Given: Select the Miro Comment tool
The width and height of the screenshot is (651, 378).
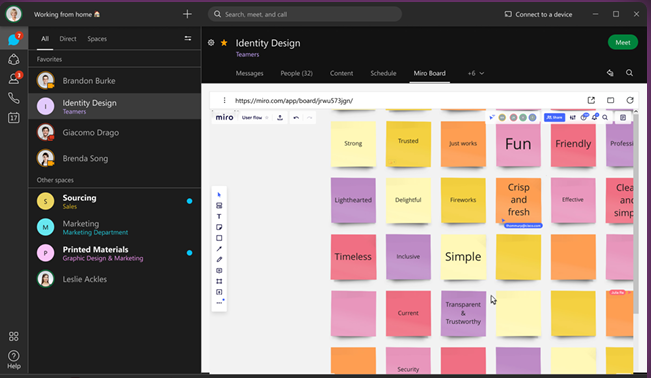Looking at the screenshot, I should point(219,270).
